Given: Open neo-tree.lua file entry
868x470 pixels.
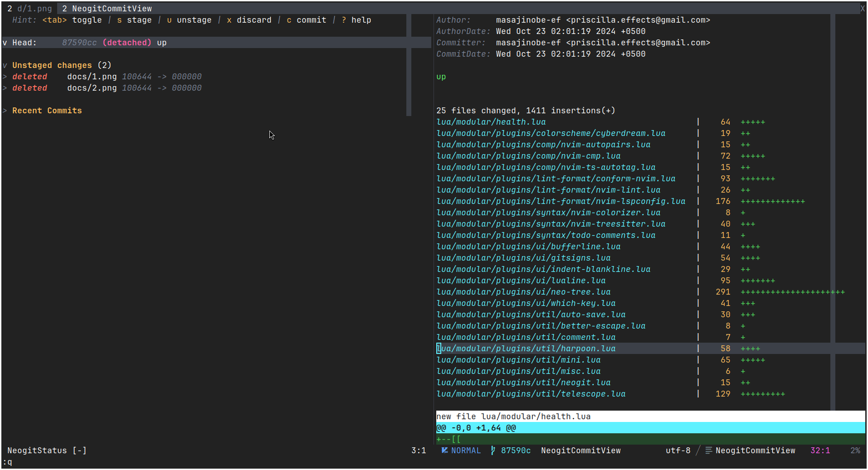Looking at the screenshot, I should coord(523,292).
